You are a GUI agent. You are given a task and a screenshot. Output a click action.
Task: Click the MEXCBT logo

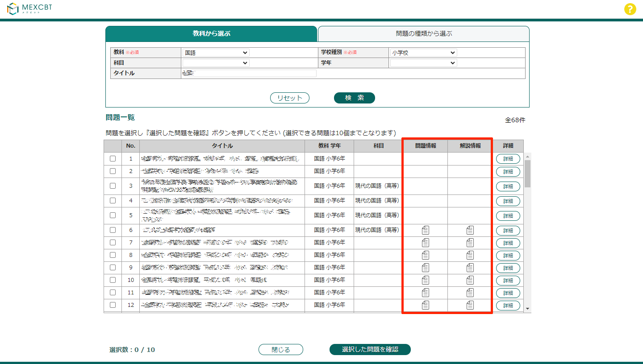(x=29, y=9)
